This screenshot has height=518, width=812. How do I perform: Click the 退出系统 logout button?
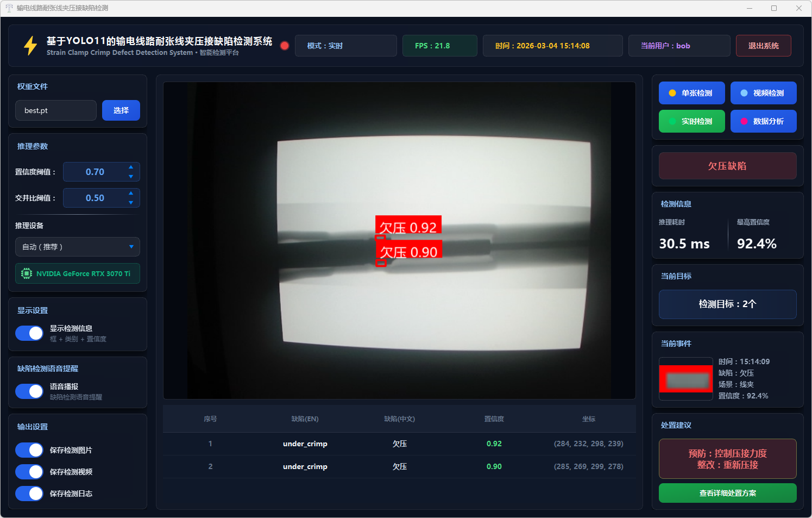(x=763, y=46)
